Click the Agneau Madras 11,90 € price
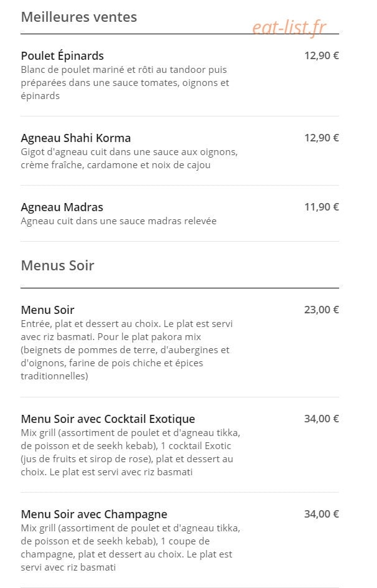The height and width of the screenshot is (588, 377). pos(321,207)
